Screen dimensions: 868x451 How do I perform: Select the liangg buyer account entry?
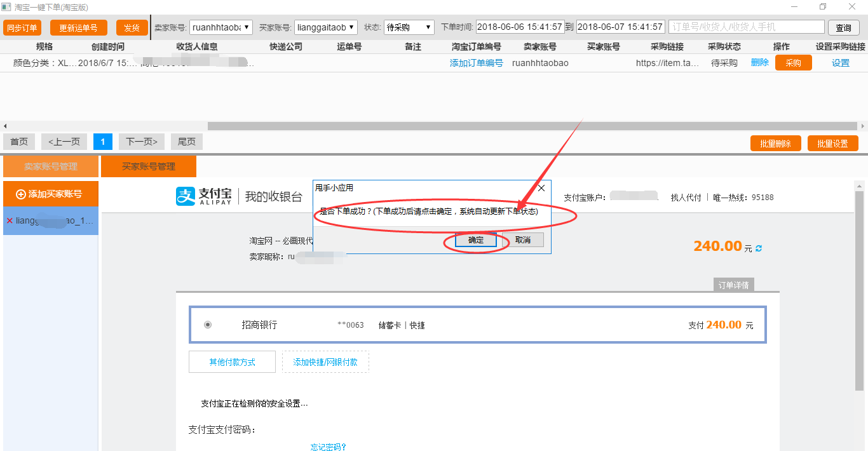tap(51, 221)
